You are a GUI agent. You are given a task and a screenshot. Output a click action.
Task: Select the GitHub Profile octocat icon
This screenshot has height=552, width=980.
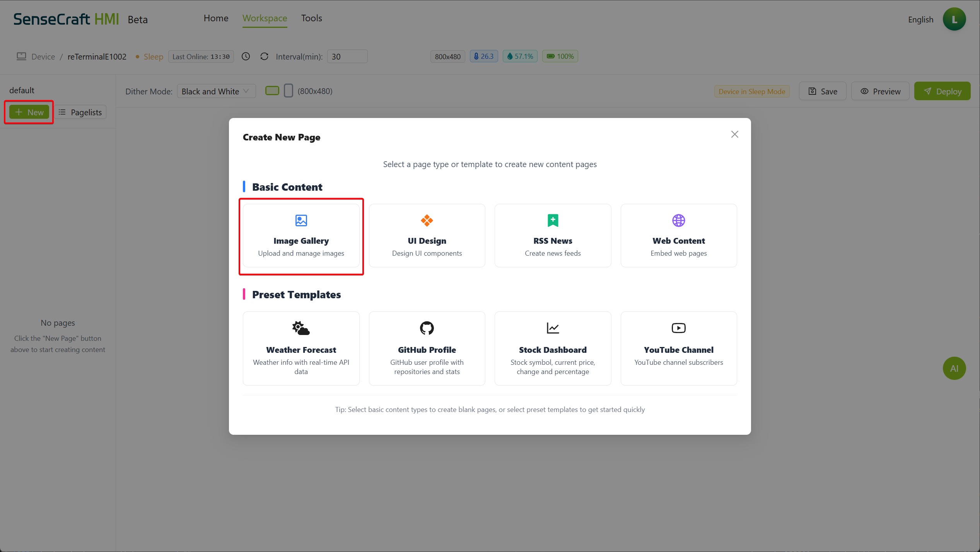pos(427,328)
